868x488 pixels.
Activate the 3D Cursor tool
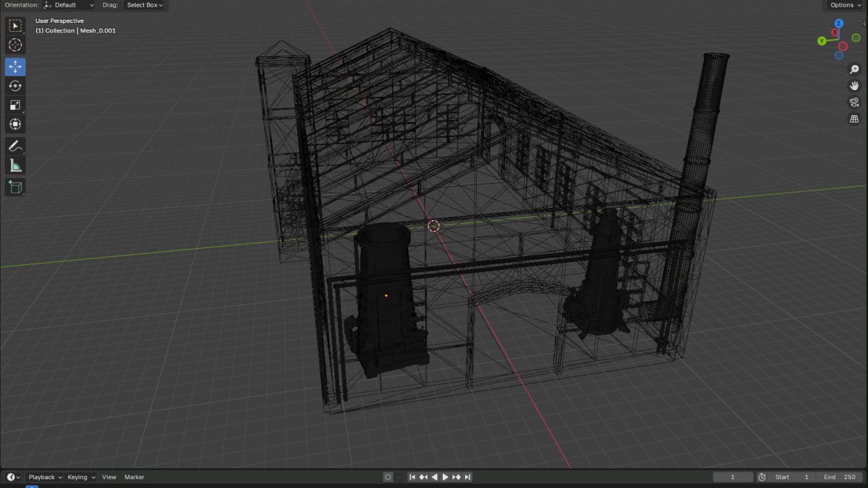(x=15, y=45)
